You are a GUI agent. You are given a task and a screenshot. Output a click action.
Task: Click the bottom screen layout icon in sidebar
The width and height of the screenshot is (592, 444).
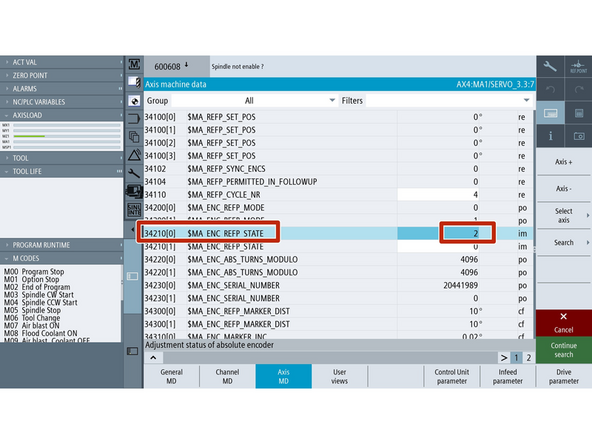pyautogui.click(x=133, y=352)
